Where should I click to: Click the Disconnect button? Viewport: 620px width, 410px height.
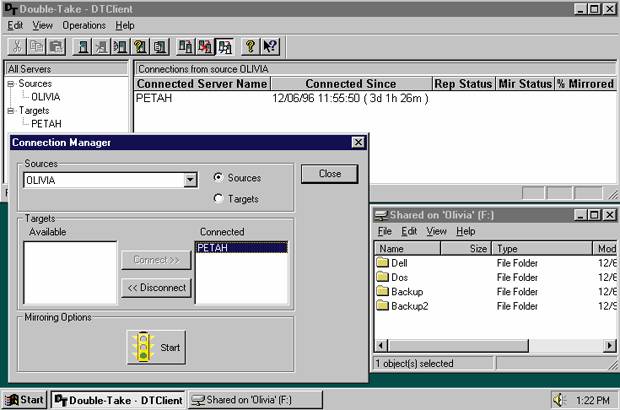pyautogui.click(x=155, y=288)
